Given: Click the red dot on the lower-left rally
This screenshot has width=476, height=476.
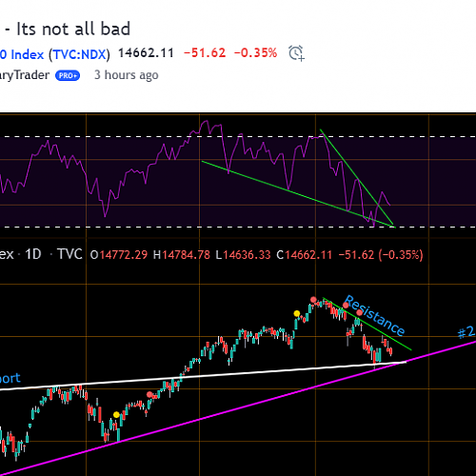Looking at the screenshot, I should (x=149, y=394).
